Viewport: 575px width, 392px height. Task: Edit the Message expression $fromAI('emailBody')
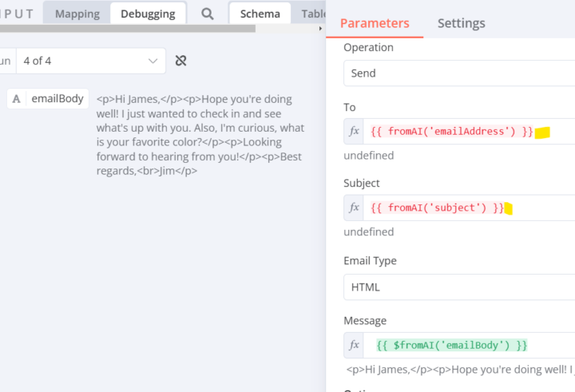(451, 345)
